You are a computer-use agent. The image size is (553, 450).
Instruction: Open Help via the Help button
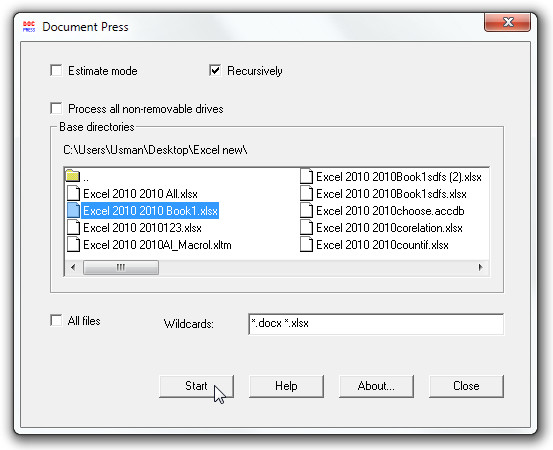(286, 386)
